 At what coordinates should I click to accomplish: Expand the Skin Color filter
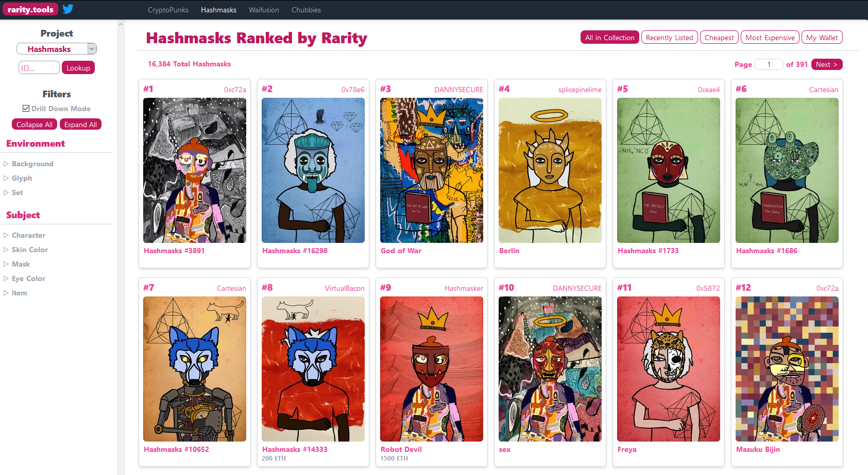(x=6, y=250)
